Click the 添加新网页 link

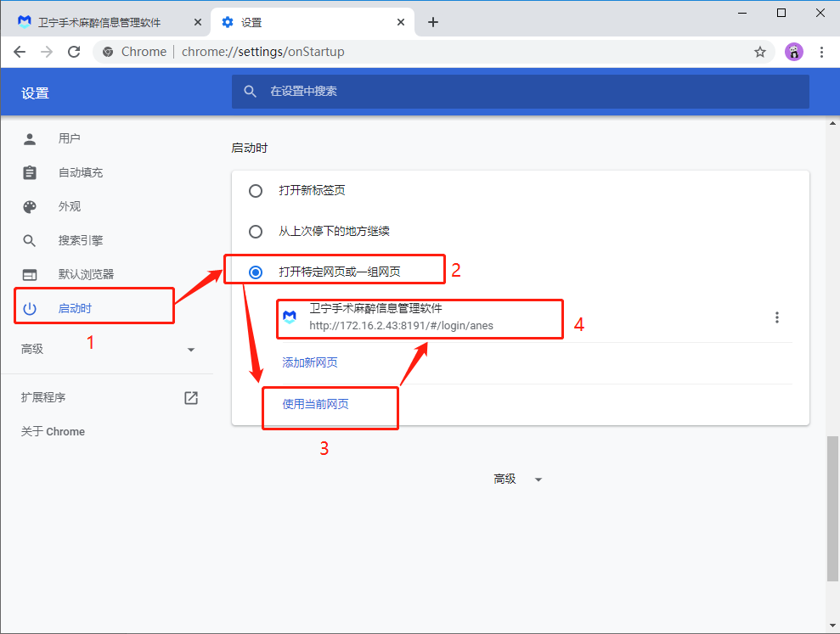(310, 363)
